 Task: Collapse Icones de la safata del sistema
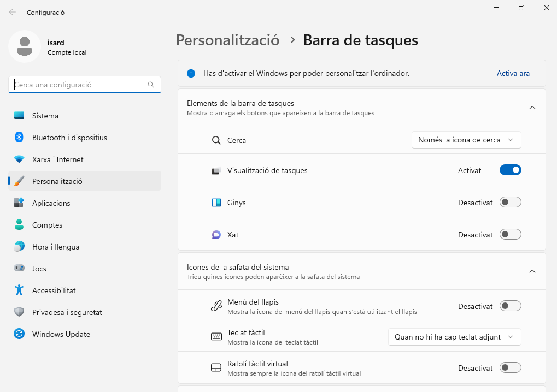(x=532, y=271)
